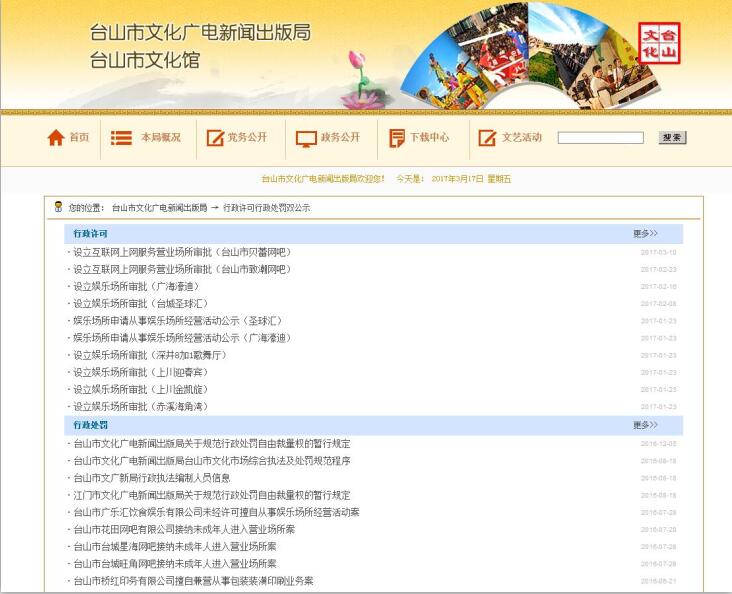
Task: Expand 更多 in the 行政处罚 section
Action: pyautogui.click(x=645, y=425)
